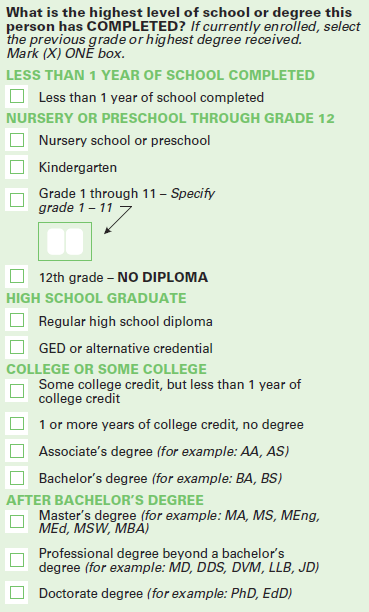
Task: Tick '1 or more years of college credit'
Action: (17, 423)
